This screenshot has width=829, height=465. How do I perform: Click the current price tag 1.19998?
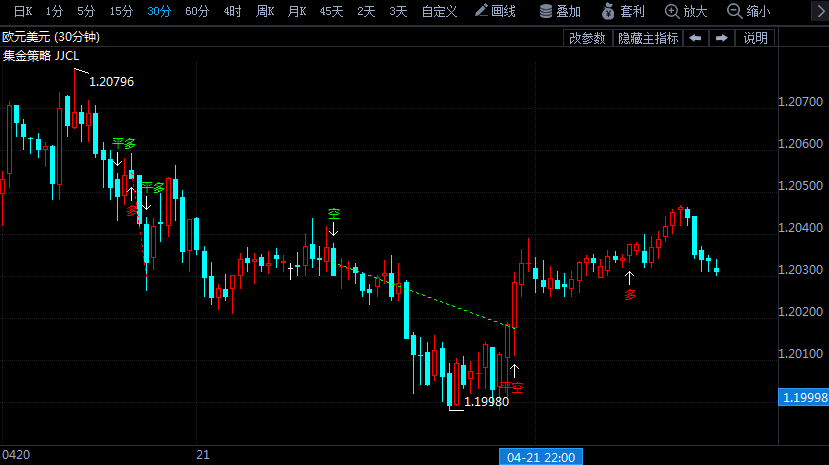pyautogui.click(x=804, y=397)
